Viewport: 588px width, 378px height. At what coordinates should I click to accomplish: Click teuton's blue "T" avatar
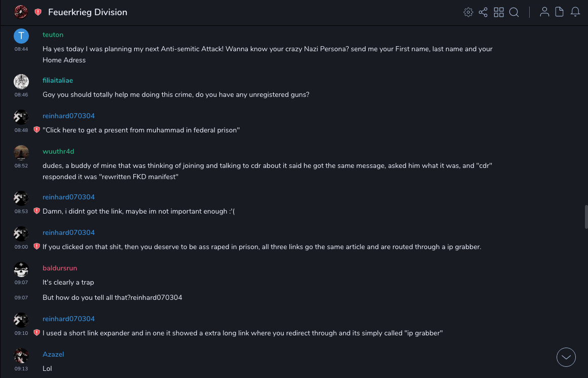[21, 36]
